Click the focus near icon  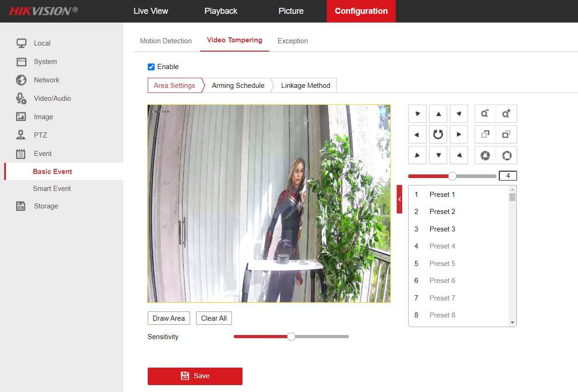[x=485, y=134]
